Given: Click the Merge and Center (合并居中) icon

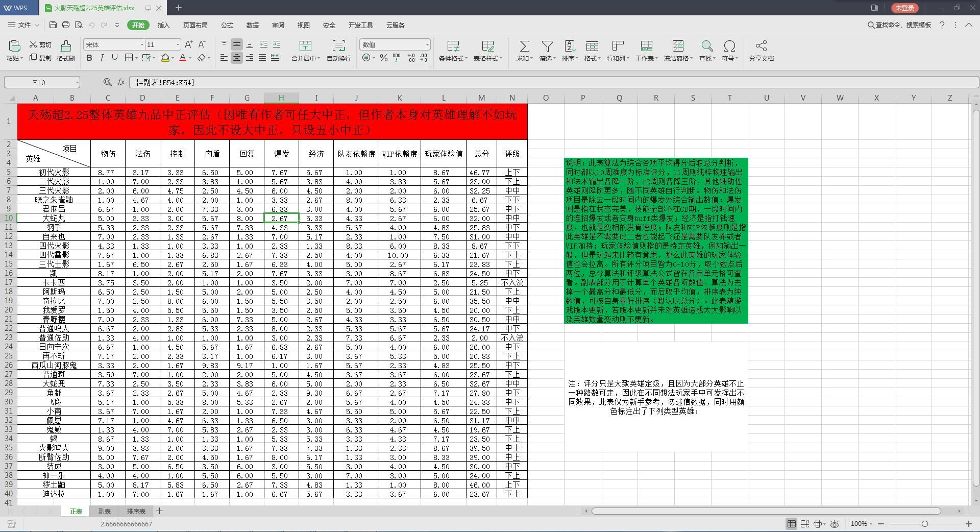Looking at the screenshot, I should click(305, 46).
